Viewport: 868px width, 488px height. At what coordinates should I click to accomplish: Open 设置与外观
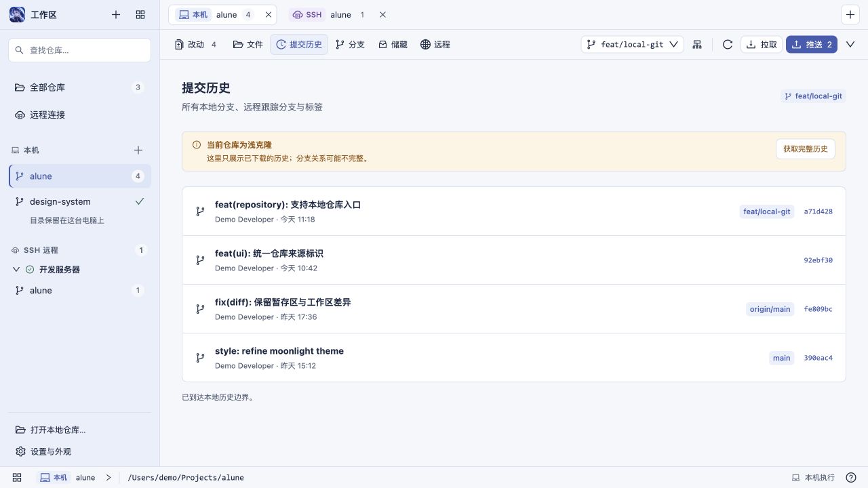(x=79, y=451)
